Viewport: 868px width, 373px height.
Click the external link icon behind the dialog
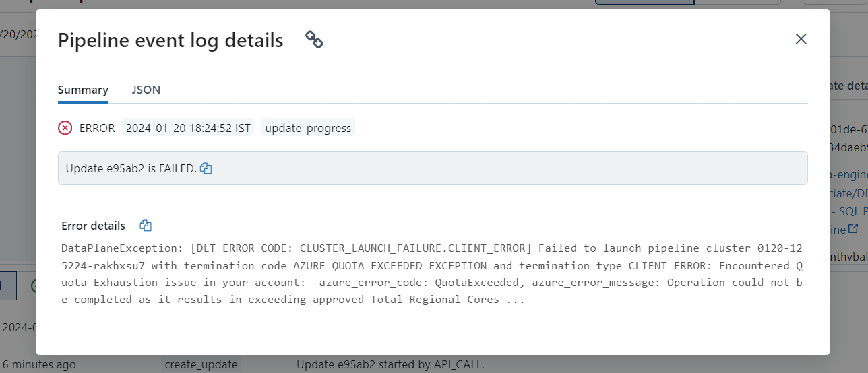coord(853,229)
